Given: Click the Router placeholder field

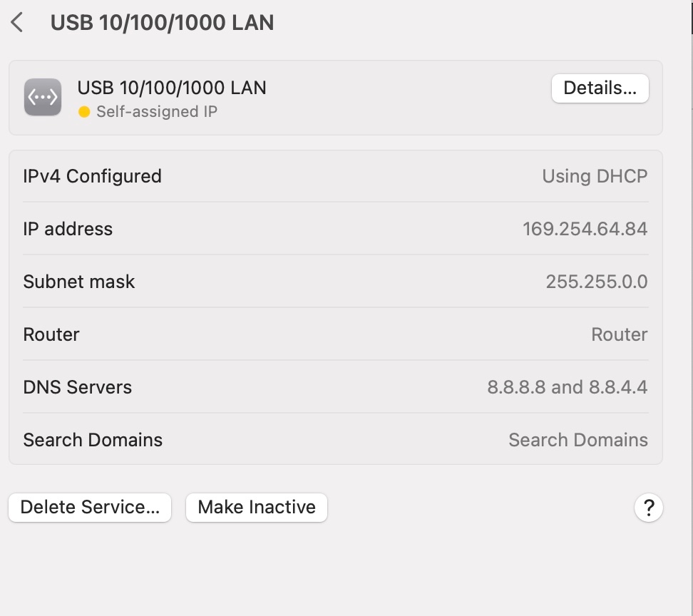Looking at the screenshot, I should coord(619,334).
